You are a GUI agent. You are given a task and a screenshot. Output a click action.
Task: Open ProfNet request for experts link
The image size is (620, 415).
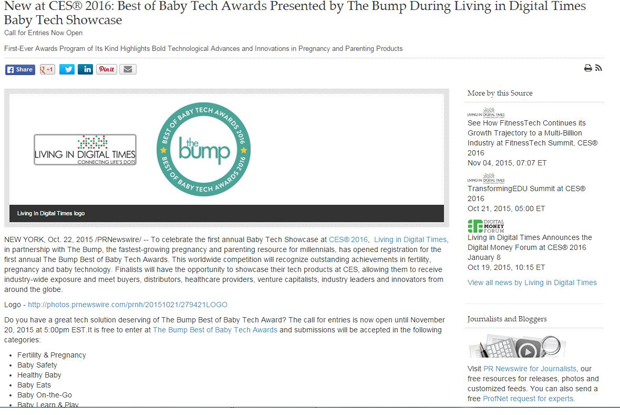pos(528,399)
